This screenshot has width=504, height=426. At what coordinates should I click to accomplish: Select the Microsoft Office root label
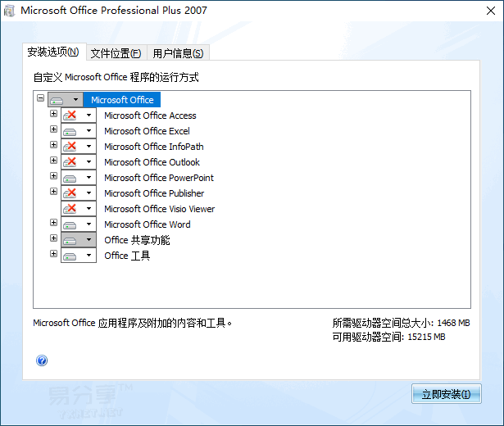point(122,100)
